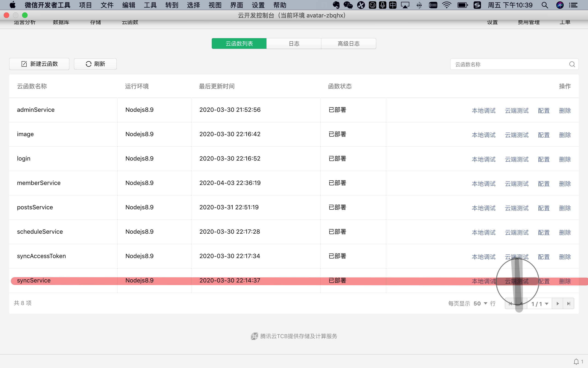This screenshot has width=588, height=368.
Task: Open the 工单 section
Action: 565,23
